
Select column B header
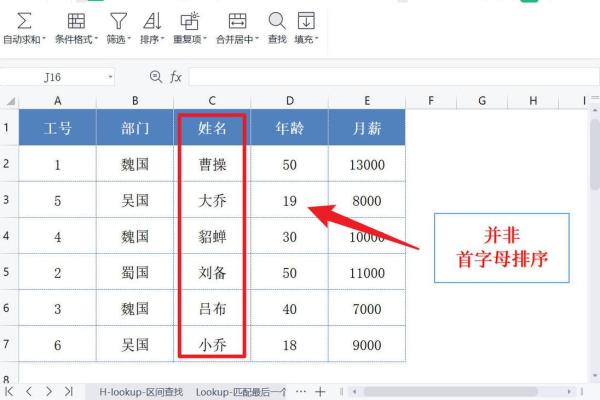(135, 101)
